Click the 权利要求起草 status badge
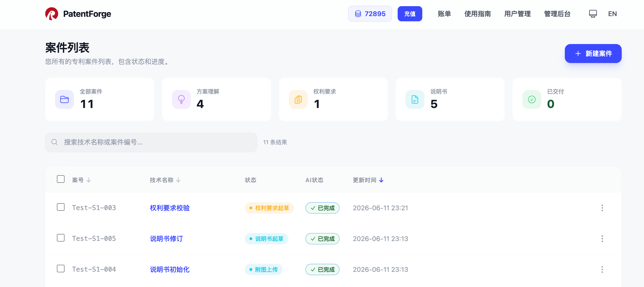The image size is (644, 287). (x=269, y=208)
